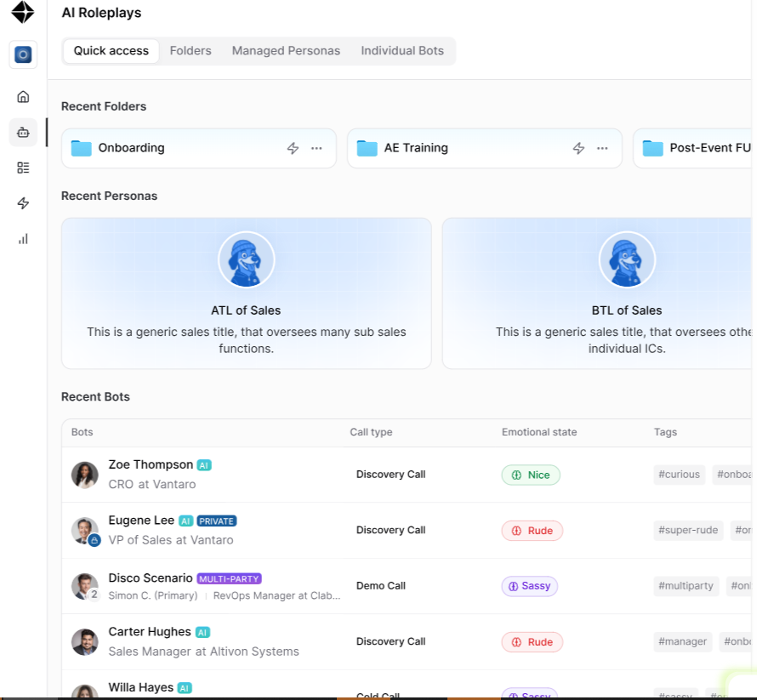Click Demo Call in Disco Scenario row

click(x=380, y=586)
